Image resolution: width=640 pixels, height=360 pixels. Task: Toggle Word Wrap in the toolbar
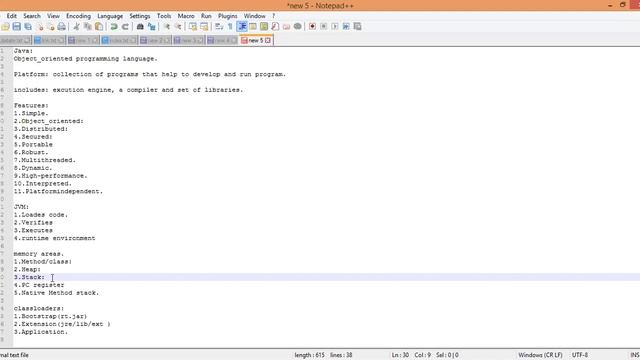(219, 27)
